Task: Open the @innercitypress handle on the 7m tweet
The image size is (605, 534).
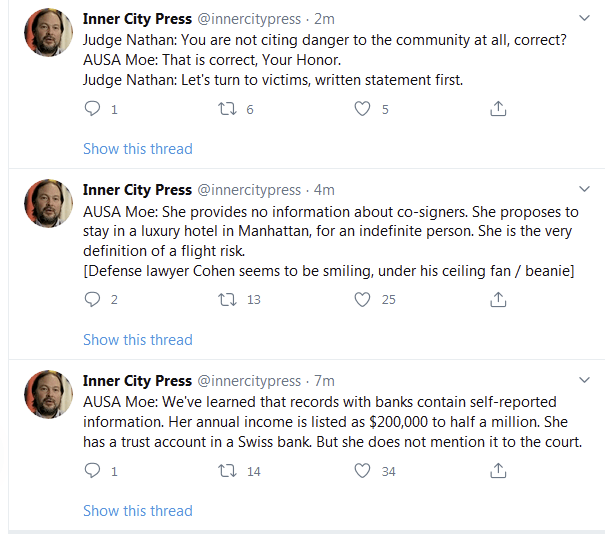Action: 249,381
